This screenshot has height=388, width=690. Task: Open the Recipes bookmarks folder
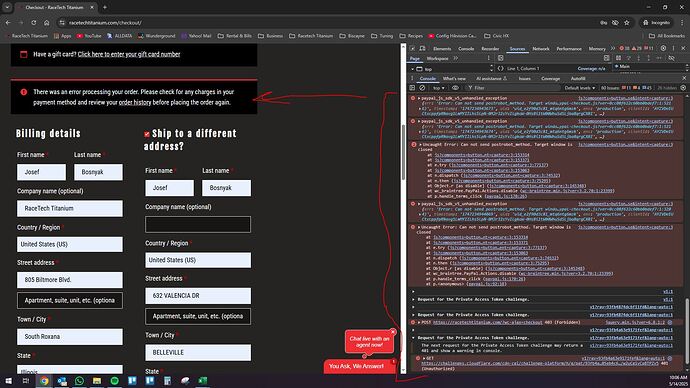coord(411,36)
